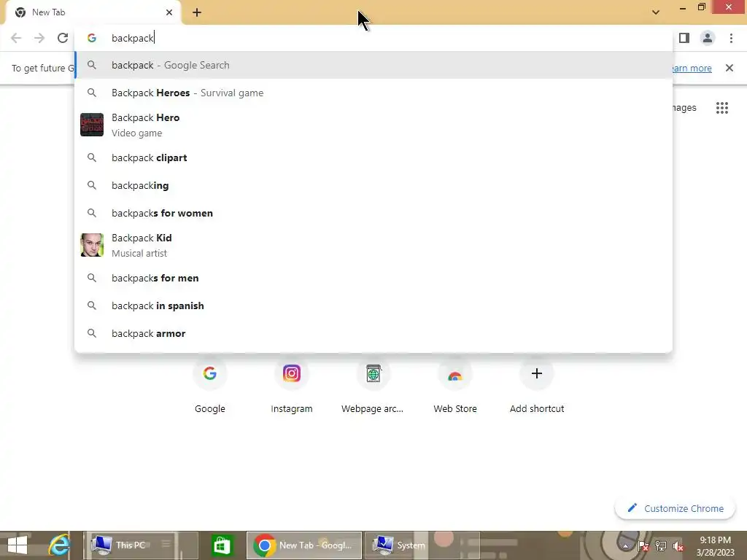Viewport: 747px width, 560px height.
Task: Open the Google apps grid
Action: pyautogui.click(x=721, y=108)
